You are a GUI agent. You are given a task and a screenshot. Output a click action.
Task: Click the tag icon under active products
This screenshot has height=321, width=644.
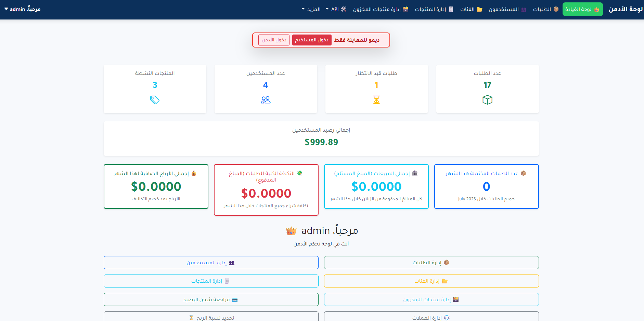pos(155,100)
